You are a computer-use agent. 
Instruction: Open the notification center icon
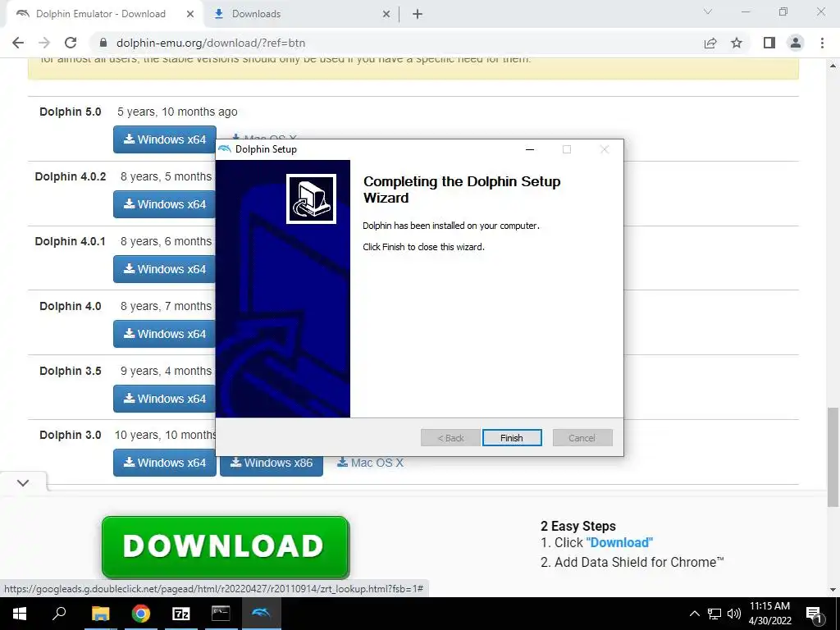point(814,614)
